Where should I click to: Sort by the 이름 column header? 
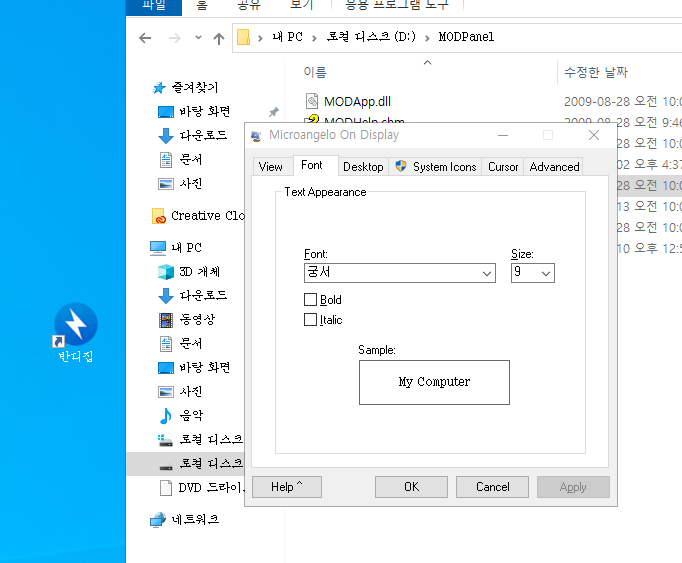[315, 72]
